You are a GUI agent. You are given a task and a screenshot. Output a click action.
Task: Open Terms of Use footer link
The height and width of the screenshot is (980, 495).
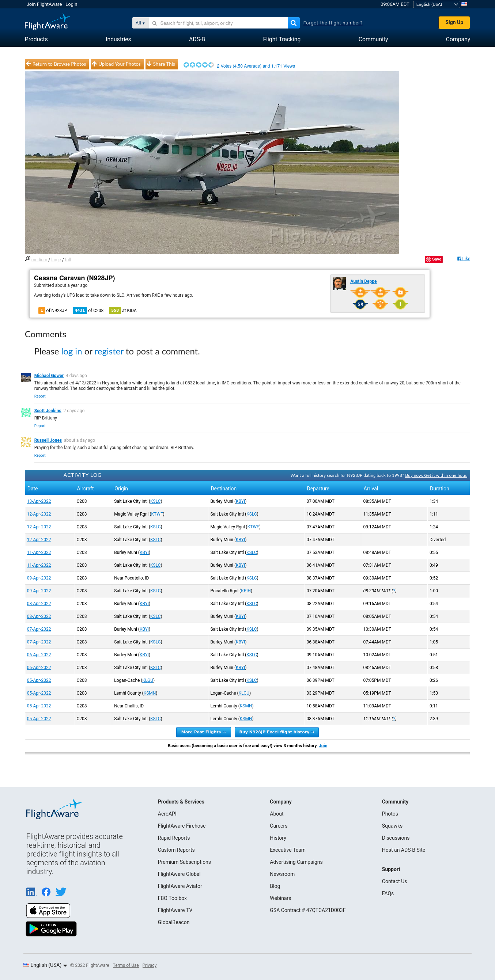(126, 965)
